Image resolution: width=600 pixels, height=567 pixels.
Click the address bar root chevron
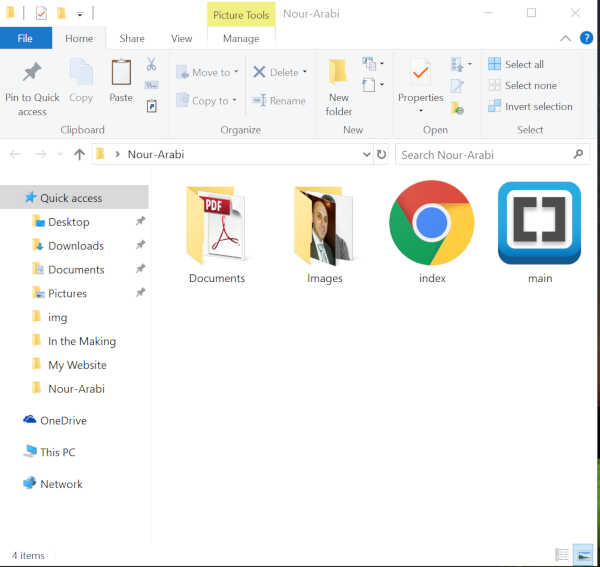(x=117, y=154)
